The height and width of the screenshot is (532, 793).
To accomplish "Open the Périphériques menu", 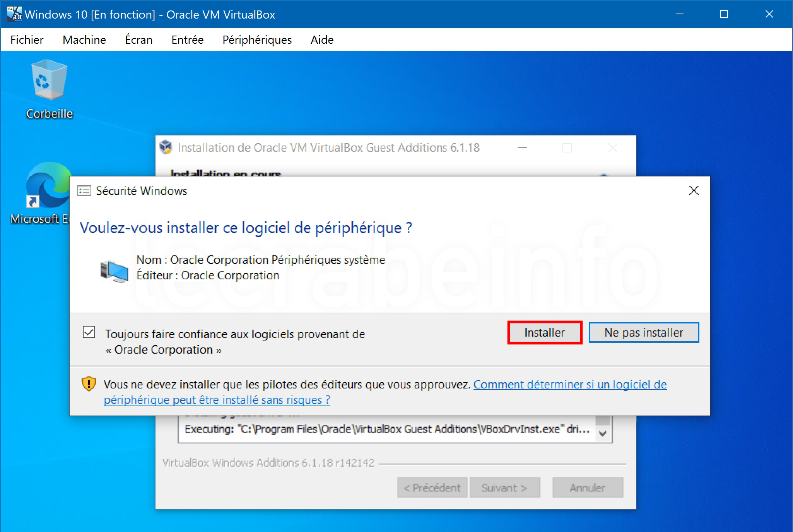I will click(257, 39).
